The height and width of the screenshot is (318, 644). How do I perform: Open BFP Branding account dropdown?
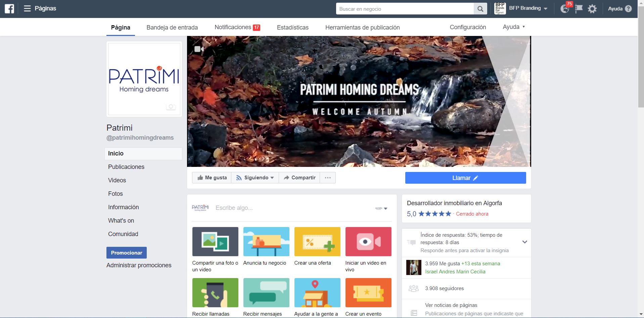(528, 8)
